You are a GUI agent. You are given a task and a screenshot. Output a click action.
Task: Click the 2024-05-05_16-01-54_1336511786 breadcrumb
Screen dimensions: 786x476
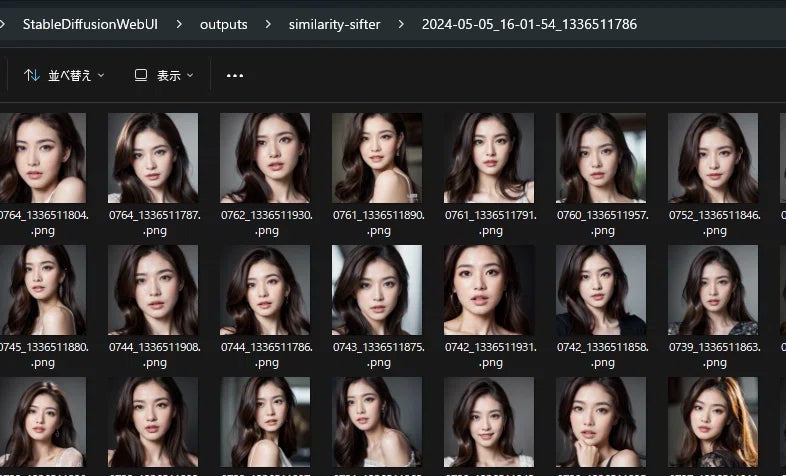point(529,24)
